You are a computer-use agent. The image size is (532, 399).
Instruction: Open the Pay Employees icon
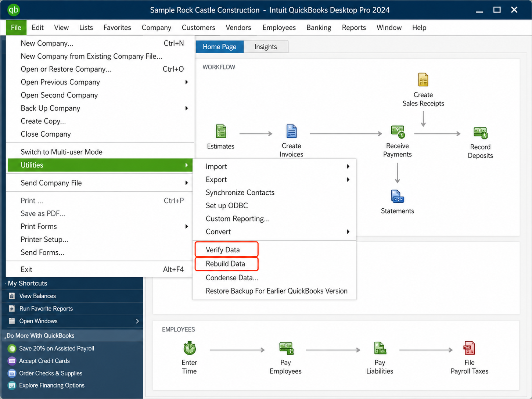point(286,348)
